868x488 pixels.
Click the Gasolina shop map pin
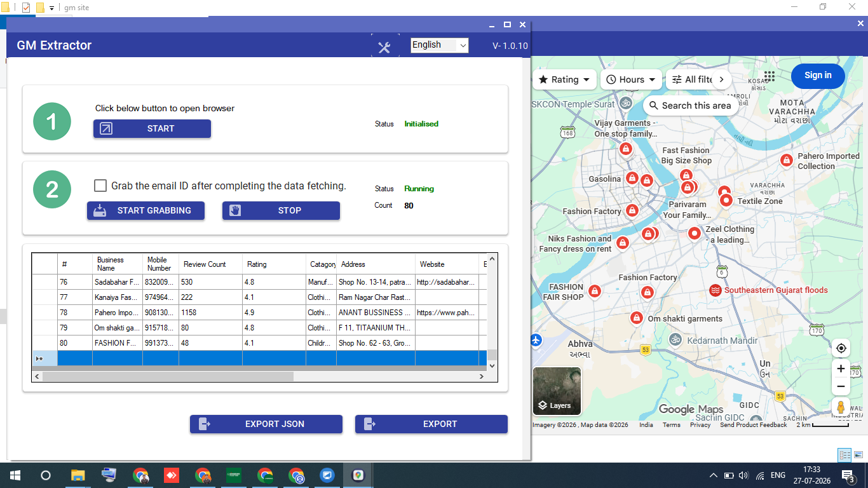click(x=632, y=178)
